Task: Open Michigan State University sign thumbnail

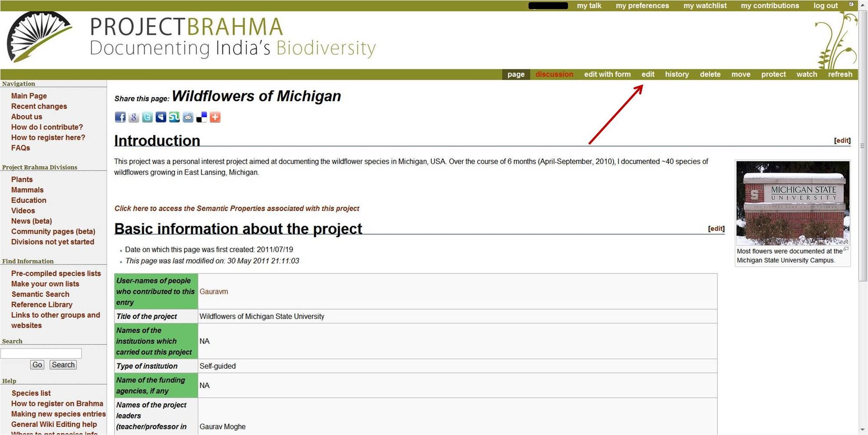Action: (792, 203)
